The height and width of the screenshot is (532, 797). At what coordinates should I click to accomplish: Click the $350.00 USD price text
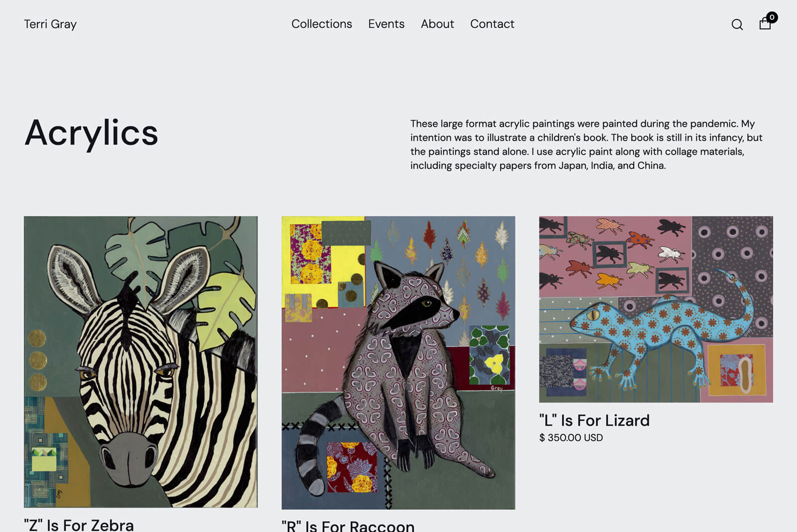click(570, 437)
